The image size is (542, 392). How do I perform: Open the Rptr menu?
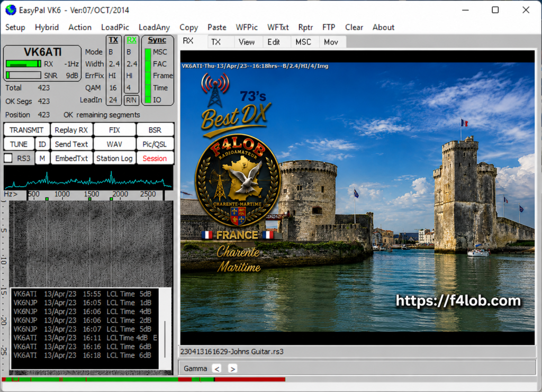[x=305, y=28]
